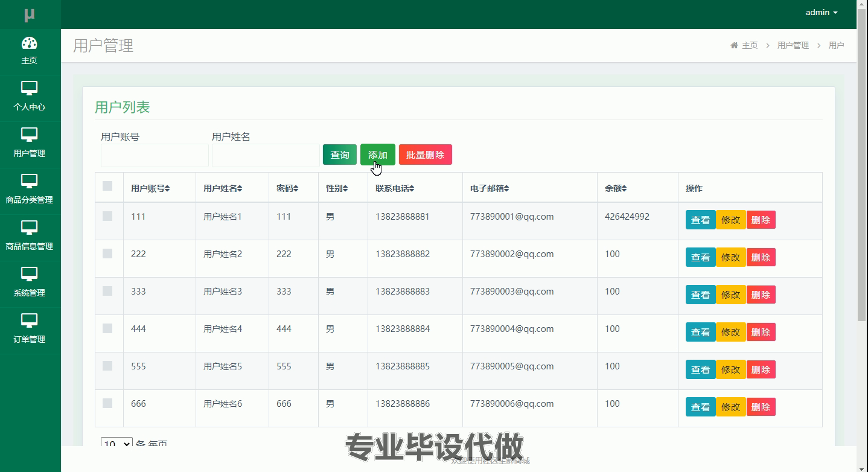Click 删除 for user 666
Image resolution: width=868 pixels, height=472 pixels.
click(761, 407)
